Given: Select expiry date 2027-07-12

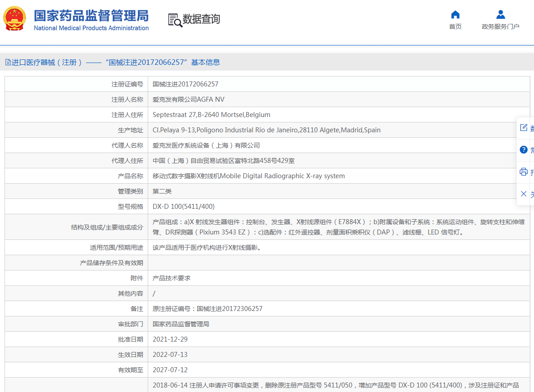Looking at the screenshot, I should [x=170, y=370].
